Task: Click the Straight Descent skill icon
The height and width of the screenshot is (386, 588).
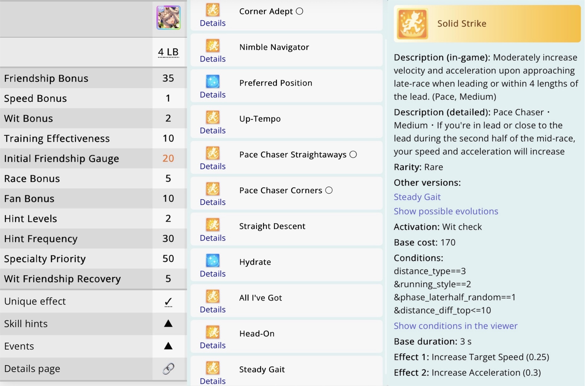Action: point(213,225)
